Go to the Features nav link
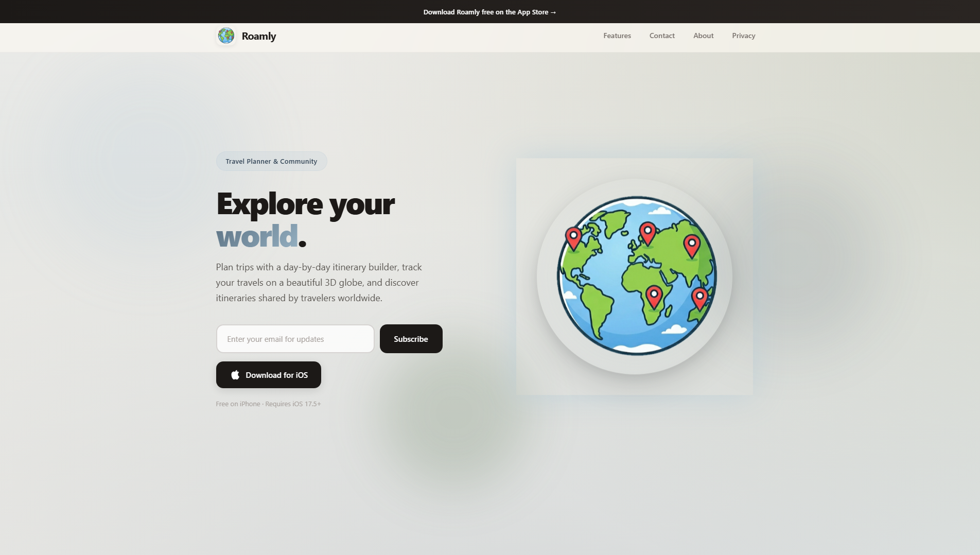The image size is (980, 555). (617, 36)
